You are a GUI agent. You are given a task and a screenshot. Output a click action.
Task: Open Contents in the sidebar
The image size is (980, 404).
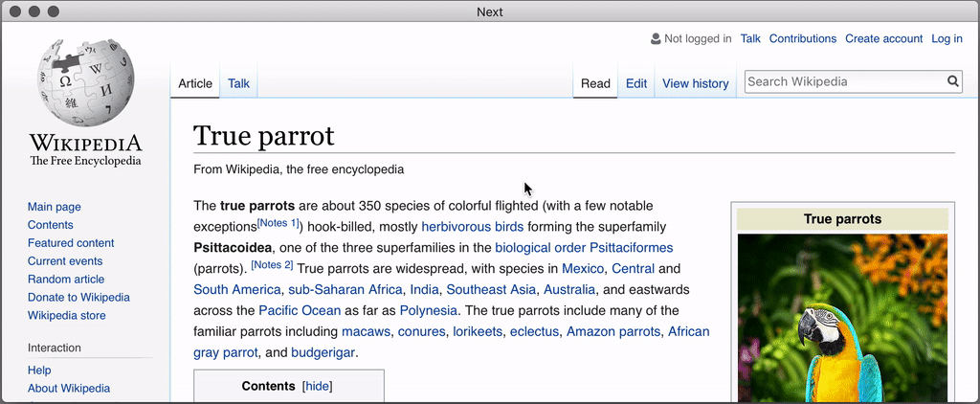tap(51, 225)
